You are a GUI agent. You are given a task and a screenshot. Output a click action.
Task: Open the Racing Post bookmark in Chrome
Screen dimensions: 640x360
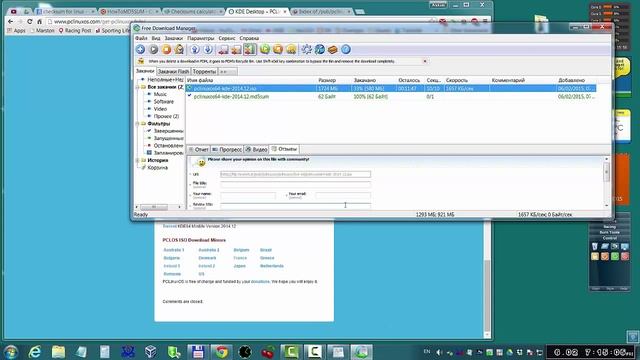[75, 31]
